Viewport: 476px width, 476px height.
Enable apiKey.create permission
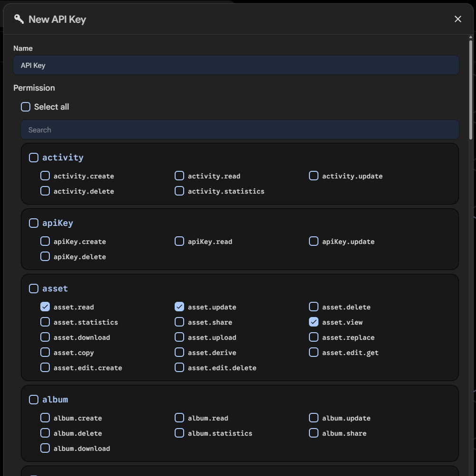(x=45, y=242)
